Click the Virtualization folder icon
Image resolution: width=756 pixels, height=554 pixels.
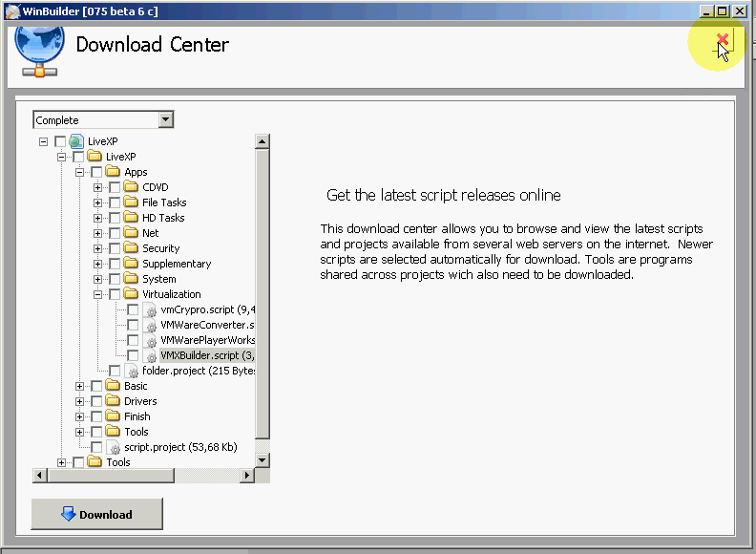(x=131, y=294)
